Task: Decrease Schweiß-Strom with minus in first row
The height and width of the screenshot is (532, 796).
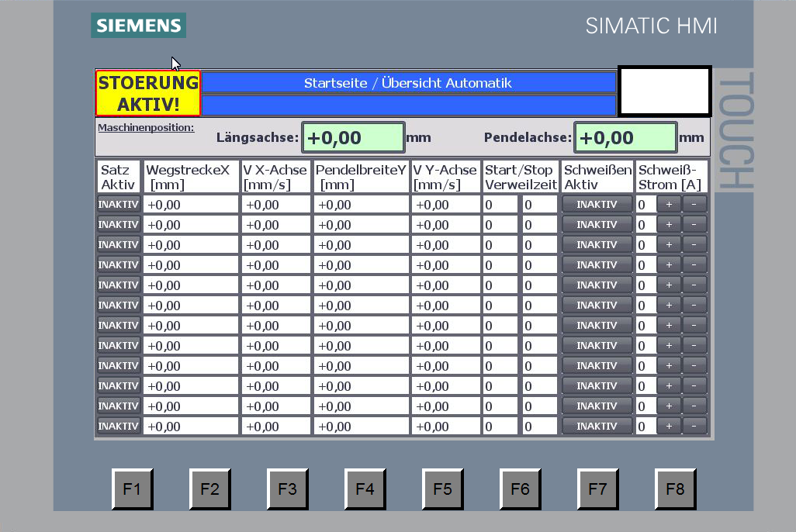Action: [694, 204]
